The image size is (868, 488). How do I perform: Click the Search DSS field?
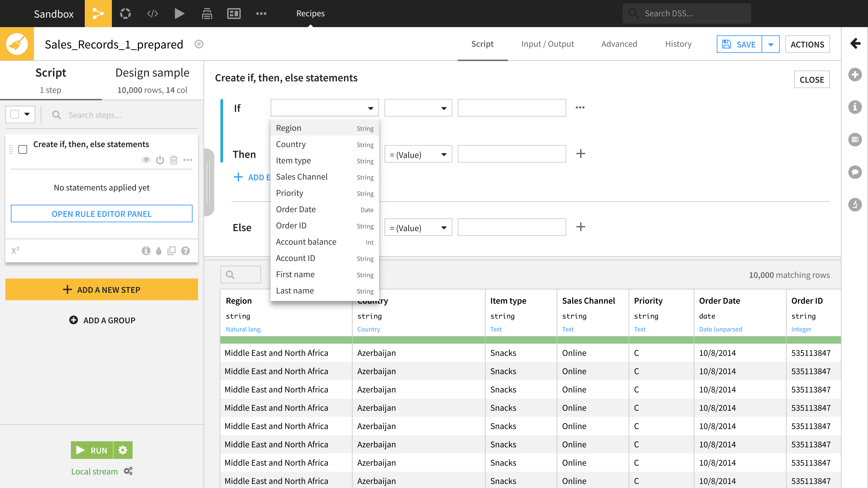pos(686,14)
